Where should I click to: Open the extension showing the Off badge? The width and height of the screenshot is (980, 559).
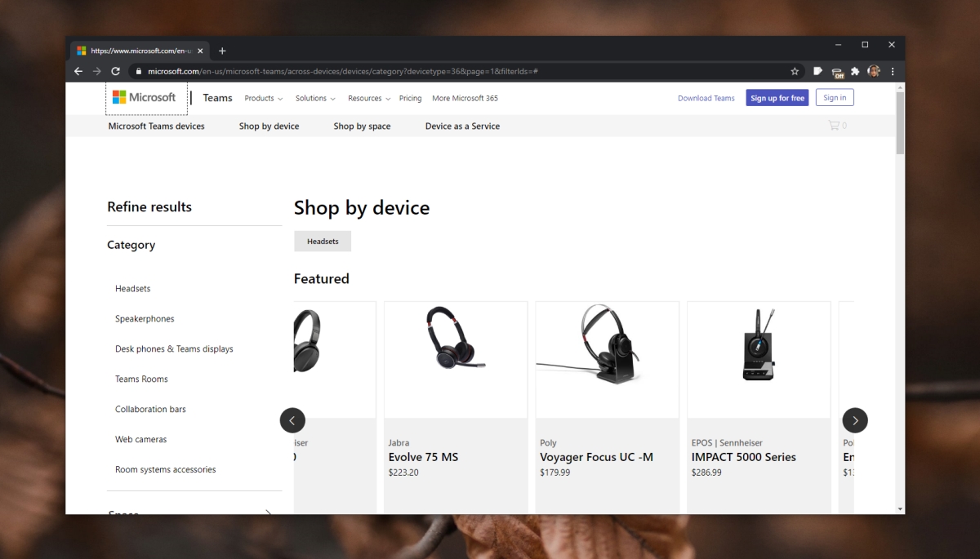[x=837, y=72]
